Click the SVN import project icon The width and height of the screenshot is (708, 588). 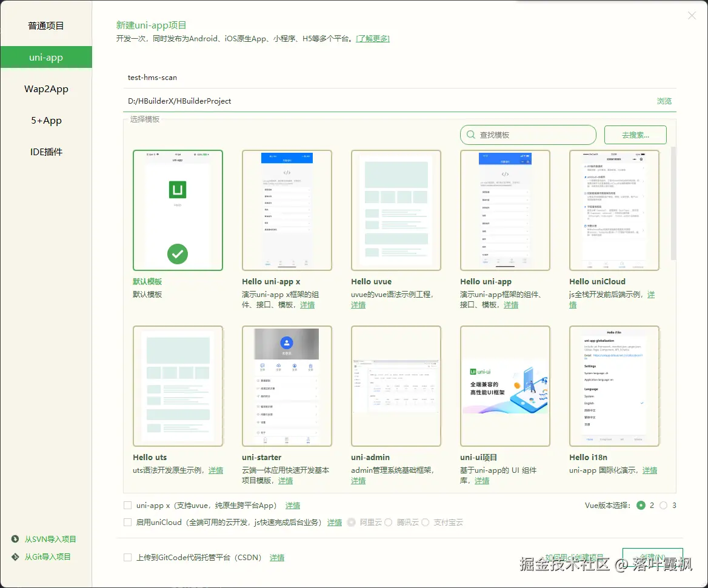tap(15, 538)
